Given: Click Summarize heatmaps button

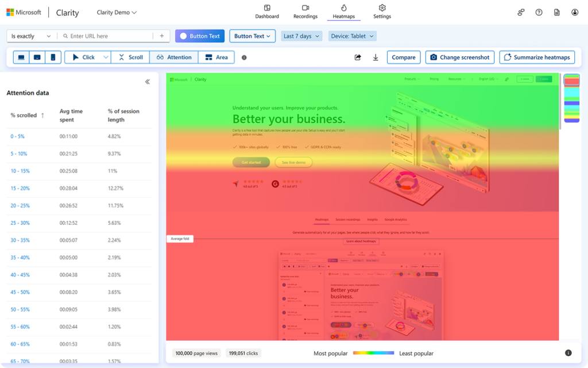Looking at the screenshot, I should click(537, 57).
